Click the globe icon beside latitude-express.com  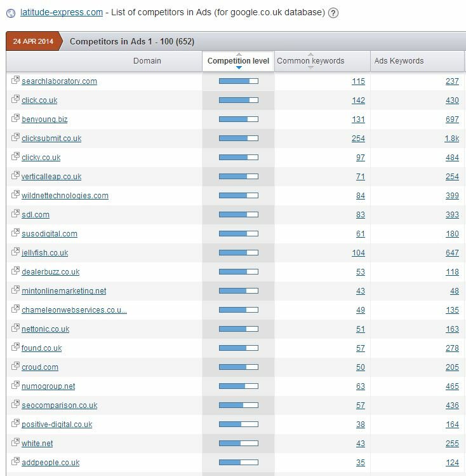coord(11,13)
